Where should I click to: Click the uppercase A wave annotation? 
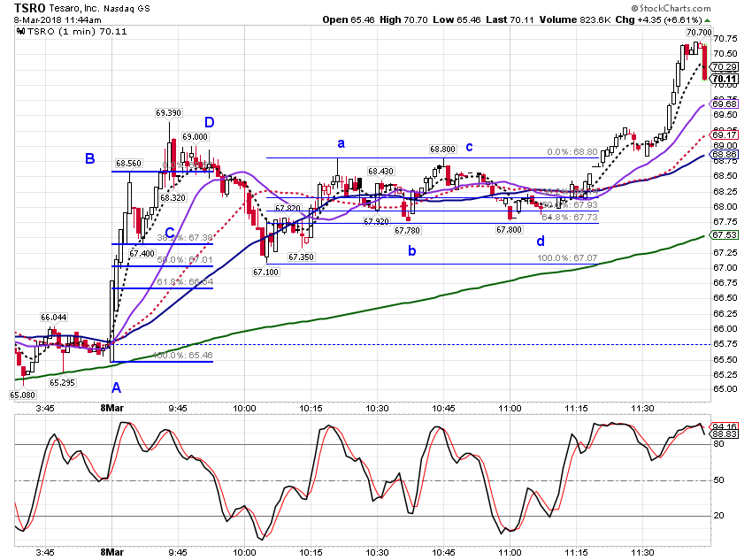(x=116, y=387)
